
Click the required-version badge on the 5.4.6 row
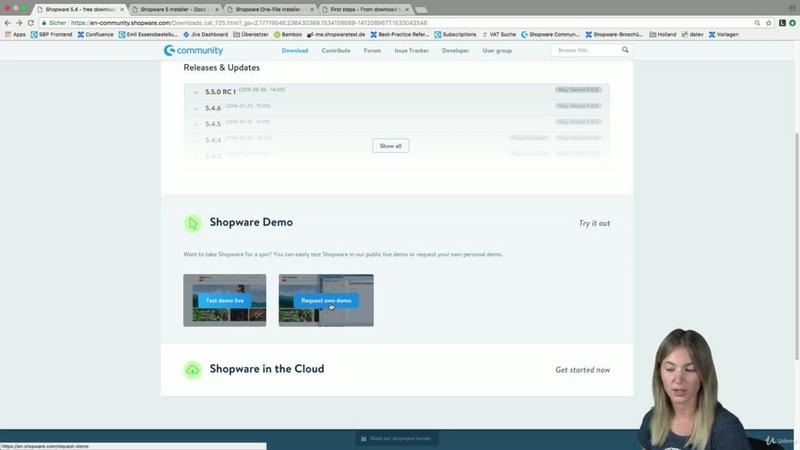579,106
